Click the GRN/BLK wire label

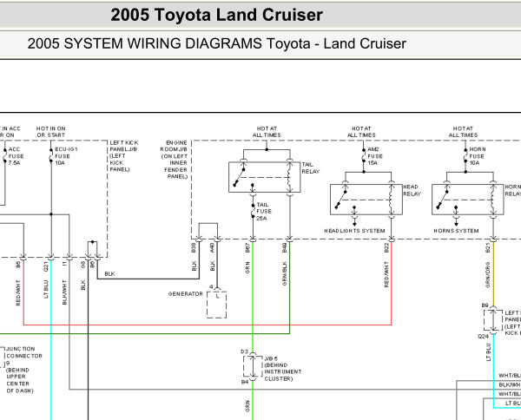285,274
